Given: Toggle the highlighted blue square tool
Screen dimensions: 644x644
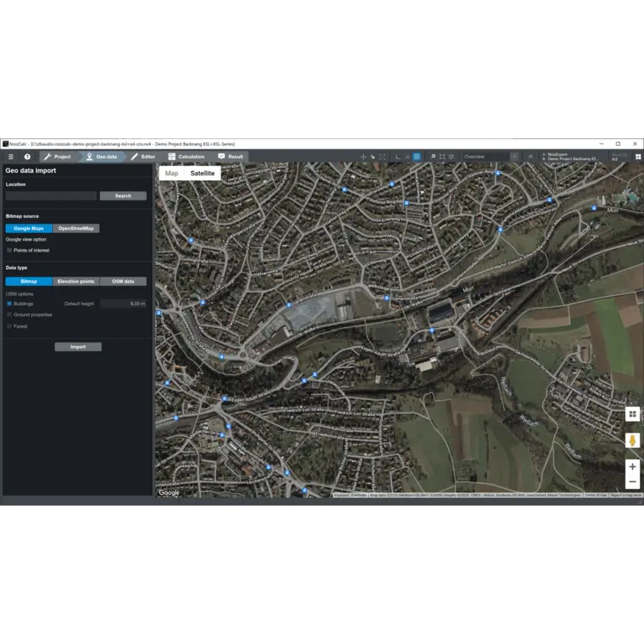Looking at the screenshot, I should point(417,157).
